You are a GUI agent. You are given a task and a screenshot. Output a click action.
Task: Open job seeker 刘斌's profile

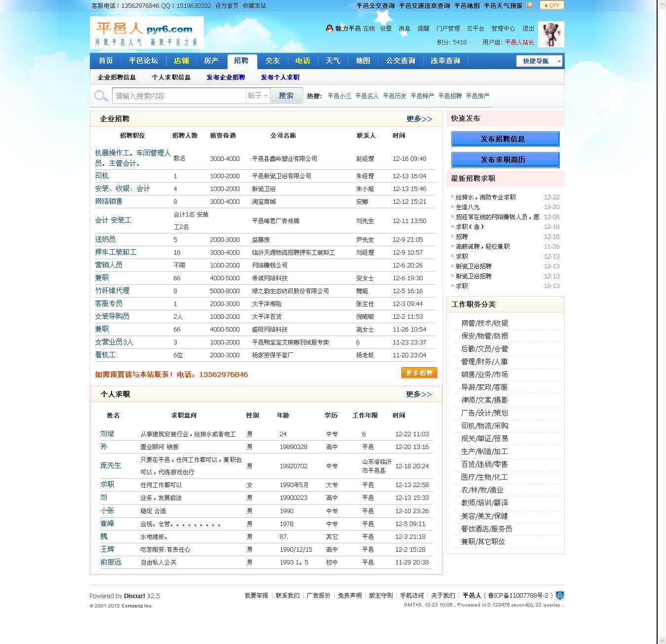pyautogui.click(x=107, y=434)
